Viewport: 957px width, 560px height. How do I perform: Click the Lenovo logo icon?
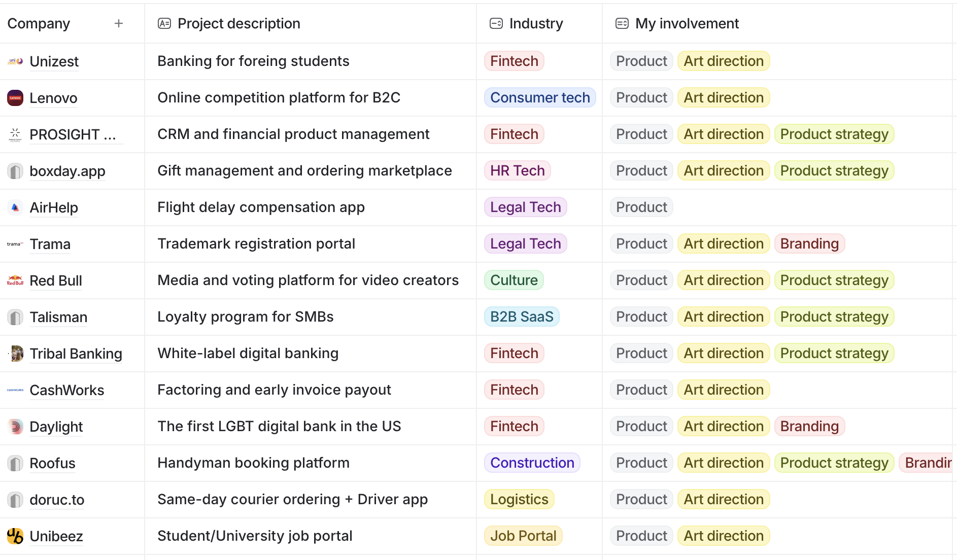pos(15,98)
